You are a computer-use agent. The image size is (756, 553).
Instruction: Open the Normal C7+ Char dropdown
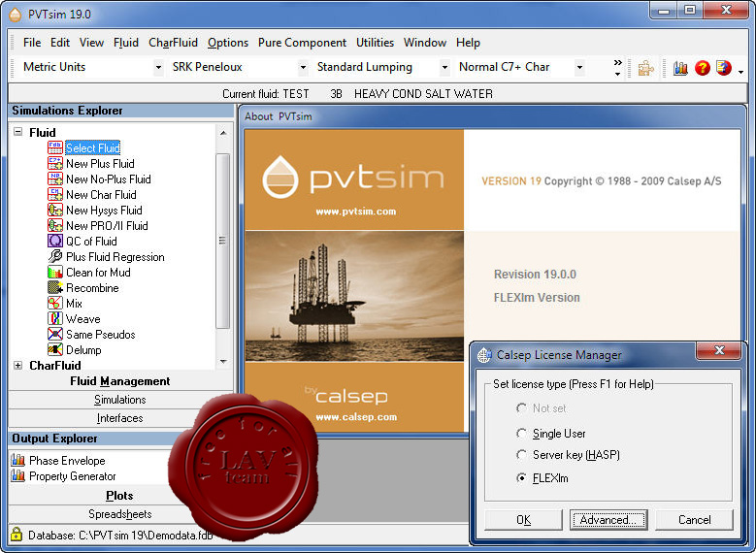point(580,68)
